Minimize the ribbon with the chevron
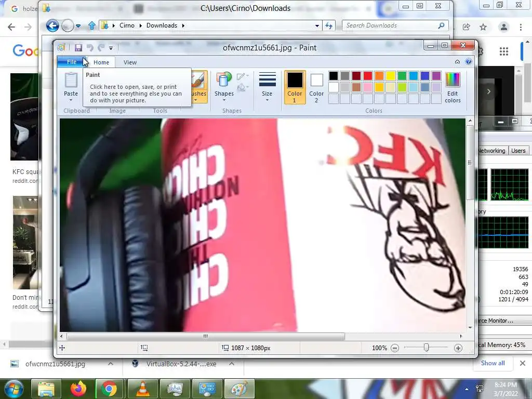This screenshot has height=399, width=532. coord(457,62)
